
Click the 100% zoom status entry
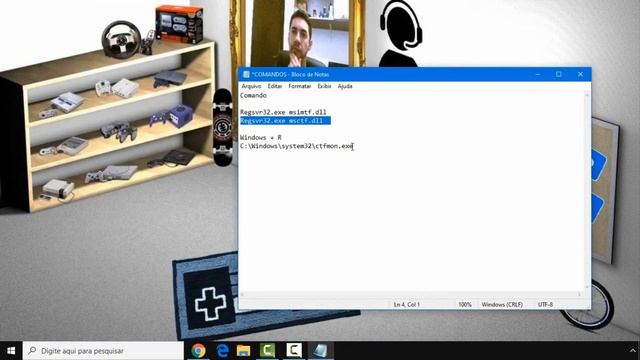tap(464, 304)
